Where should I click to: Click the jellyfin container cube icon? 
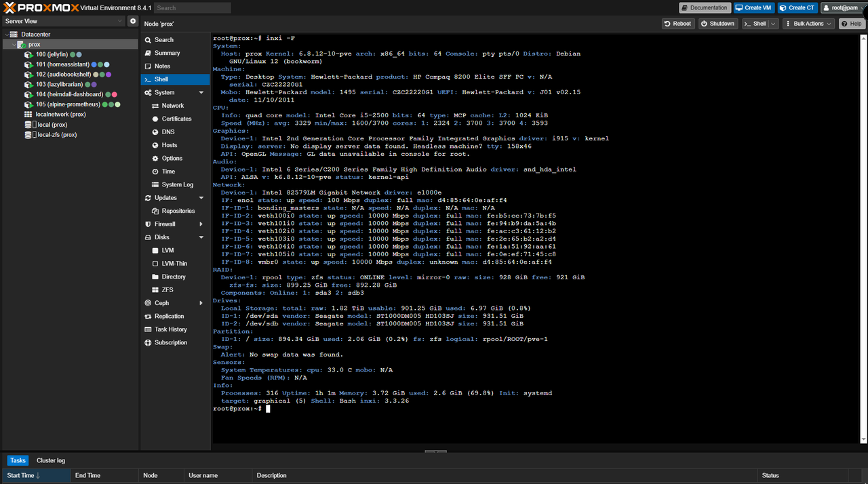[x=29, y=54]
